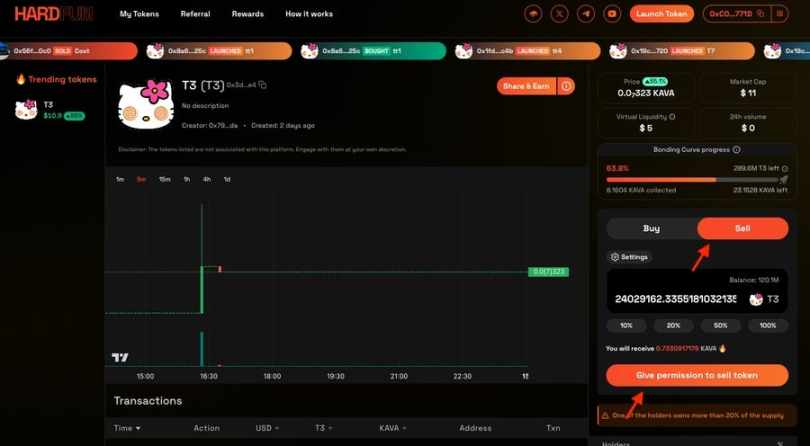Sort transactions by the USD column

click(x=267, y=428)
